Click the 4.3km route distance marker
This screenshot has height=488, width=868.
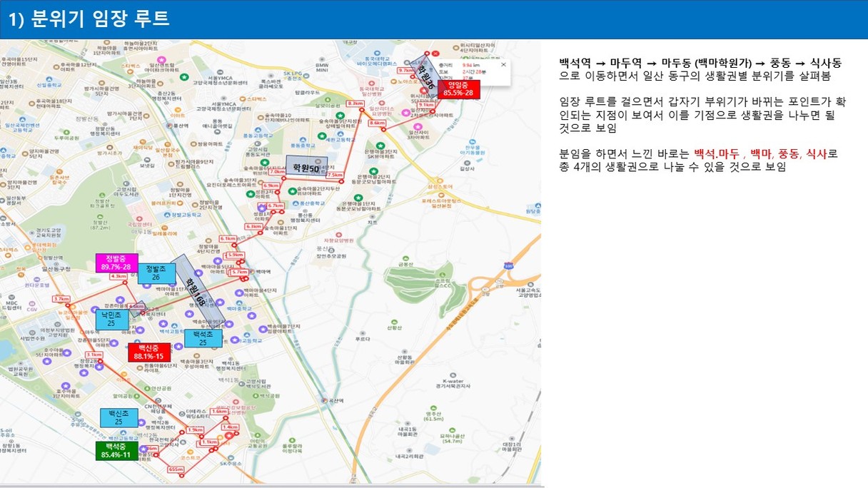tap(118, 276)
